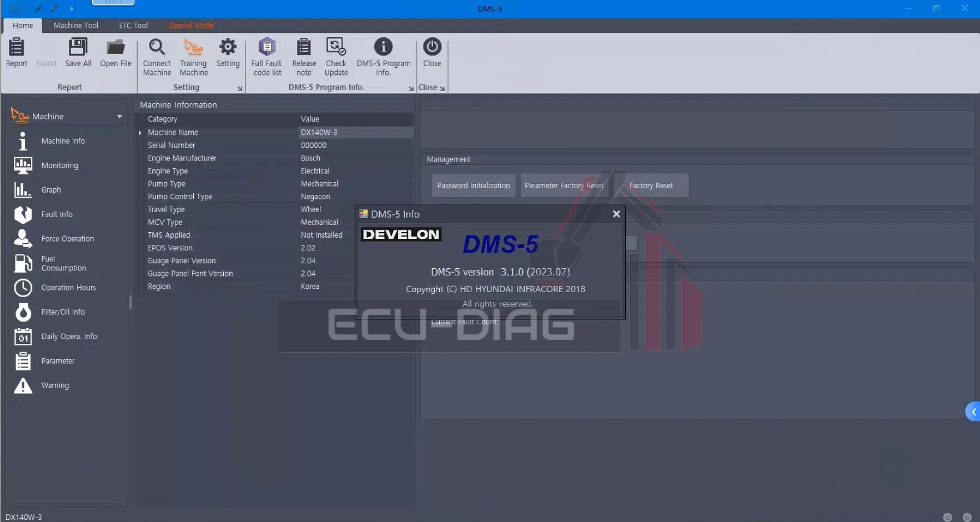Open the Setting gear in the ribbon
This screenshot has width=980, height=522.
tap(228, 53)
